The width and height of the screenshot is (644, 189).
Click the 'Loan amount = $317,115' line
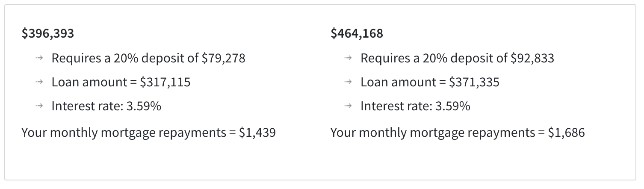tap(121, 82)
